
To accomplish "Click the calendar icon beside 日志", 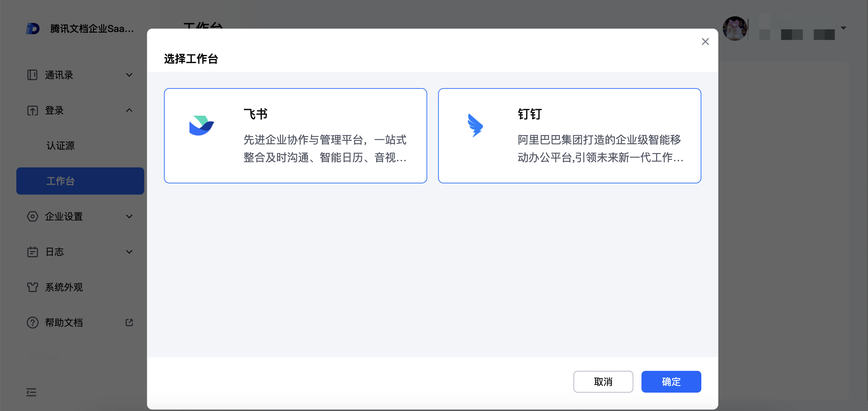I will (x=32, y=252).
